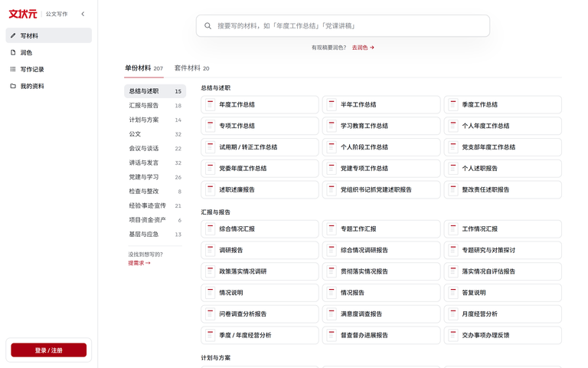Click document icon beside 调研报告

(210, 250)
